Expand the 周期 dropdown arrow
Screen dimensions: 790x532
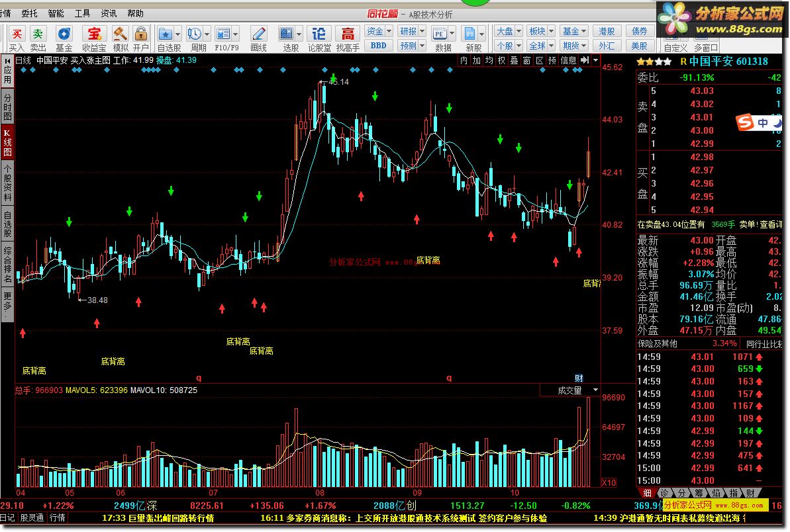point(207,34)
